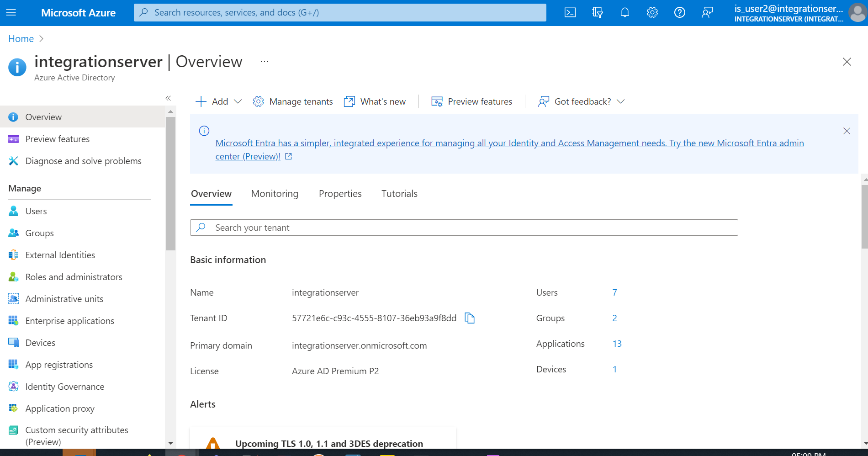Expand the Got feedback? dropdown chevron
This screenshot has height=456, width=868.
click(x=620, y=101)
